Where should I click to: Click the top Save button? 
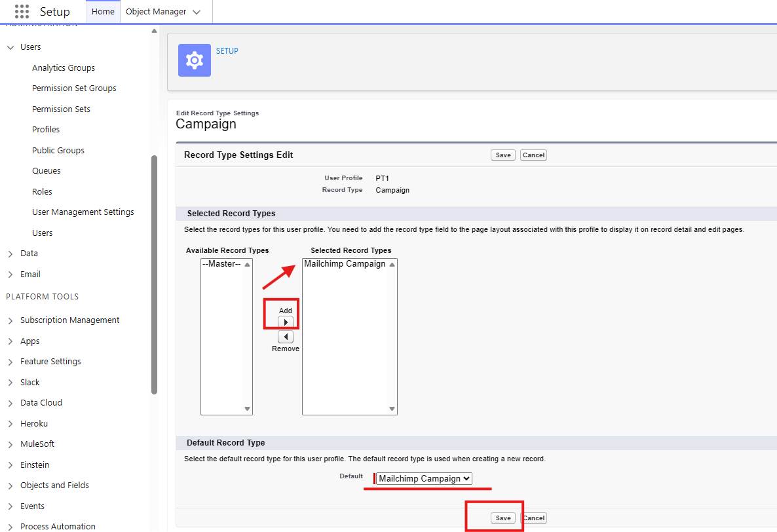503,155
